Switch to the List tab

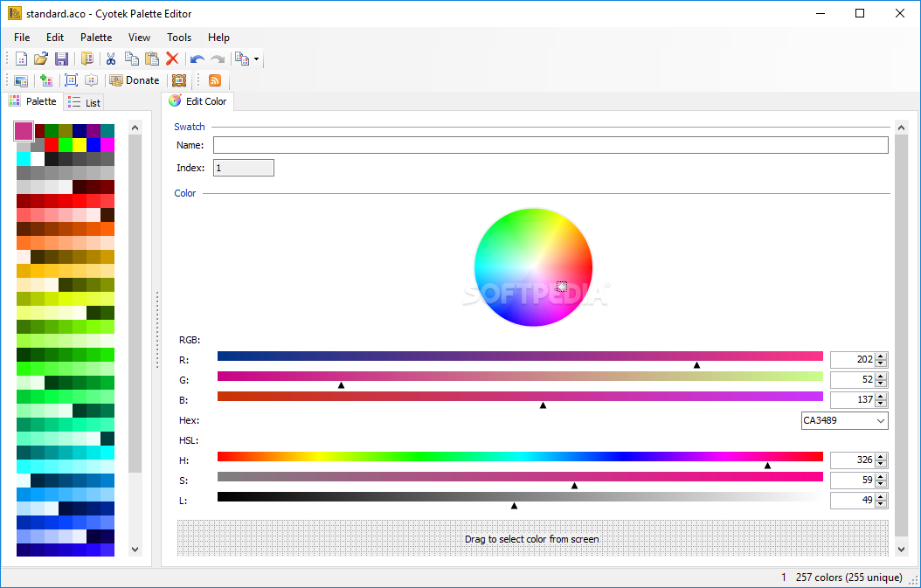(84, 103)
